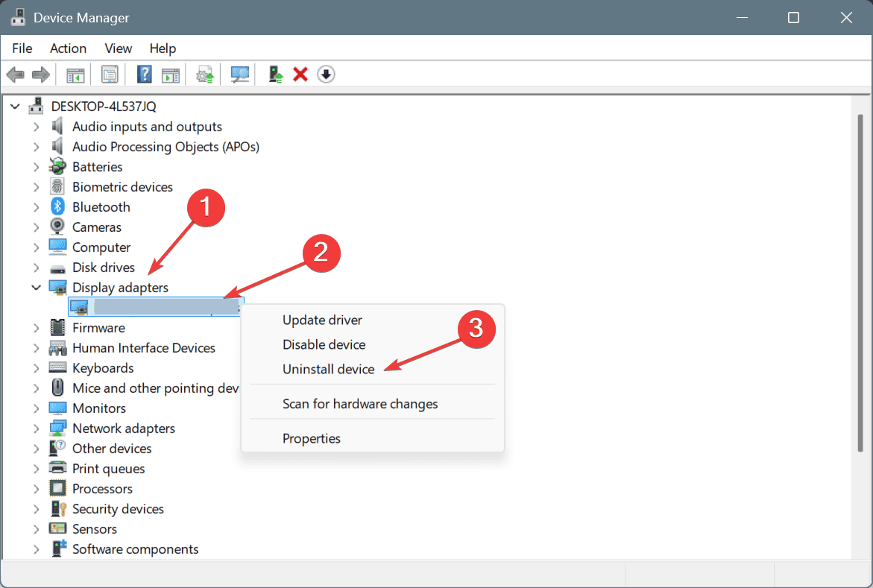Select the Mice and other pointing devices row
This screenshot has height=588, width=873.
[x=155, y=388]
